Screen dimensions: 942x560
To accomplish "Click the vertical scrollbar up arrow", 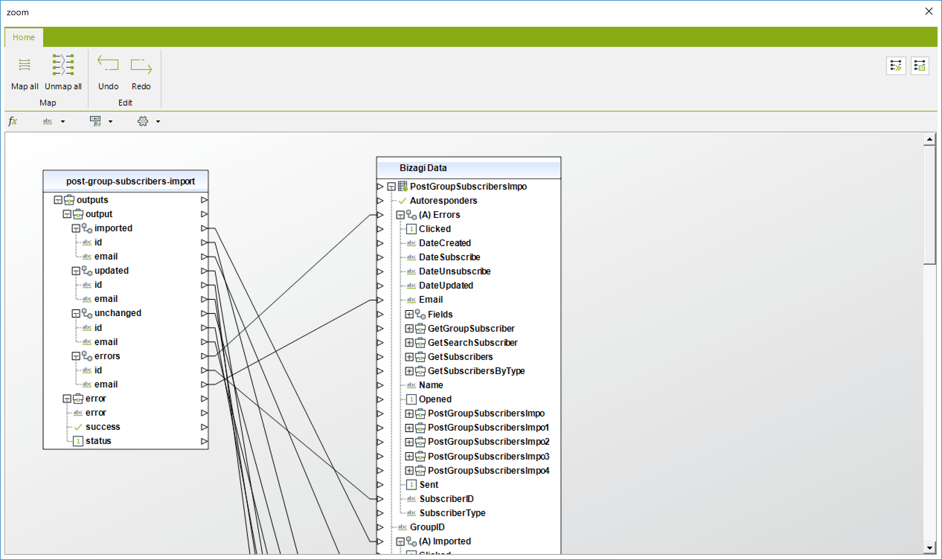I will pos(929,139).
